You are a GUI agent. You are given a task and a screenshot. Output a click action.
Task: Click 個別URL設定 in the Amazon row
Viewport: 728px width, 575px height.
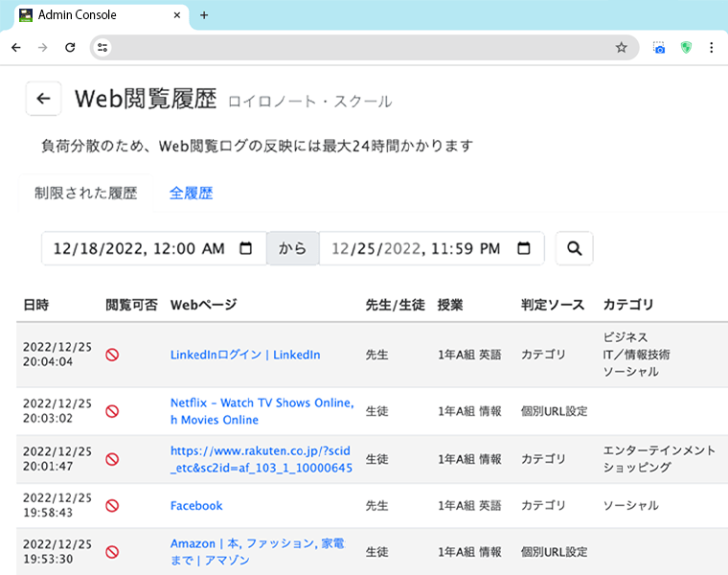[x=554, y=552]
